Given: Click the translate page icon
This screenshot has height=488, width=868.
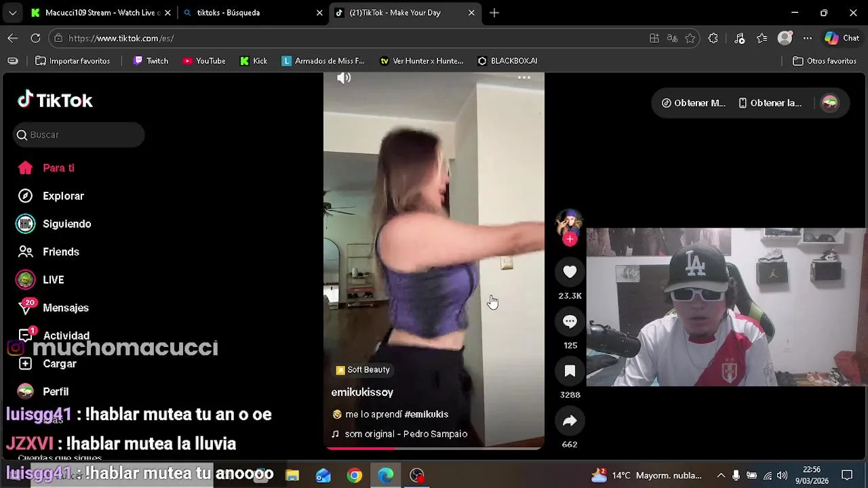Looking at the screenshot, I should click(672, 39).
